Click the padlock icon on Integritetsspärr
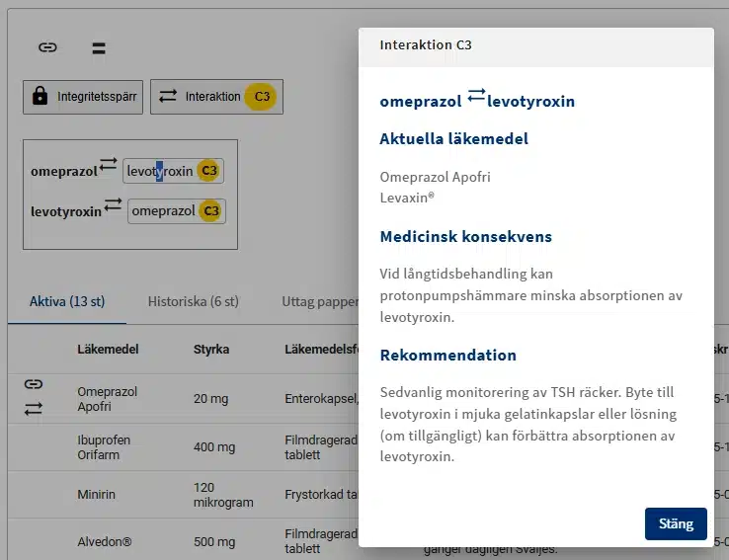729x560 pixels. pyautogui.click(x=40, y=97)
